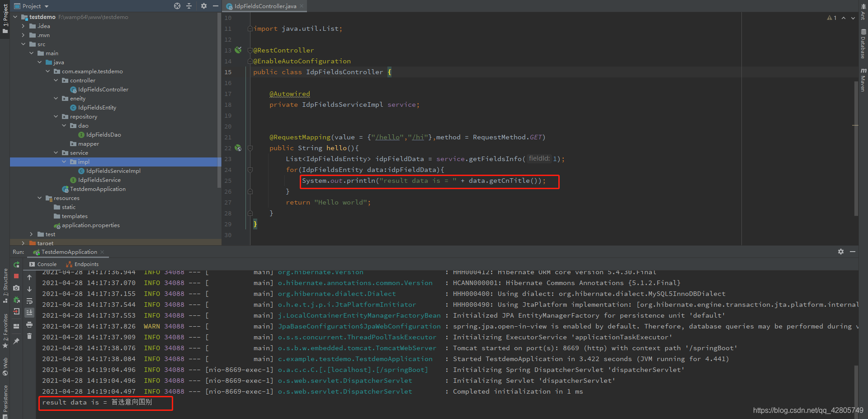The image size is (868, 419).
Task: Go to next highlighted error arrow
Action: click(853, 18)
